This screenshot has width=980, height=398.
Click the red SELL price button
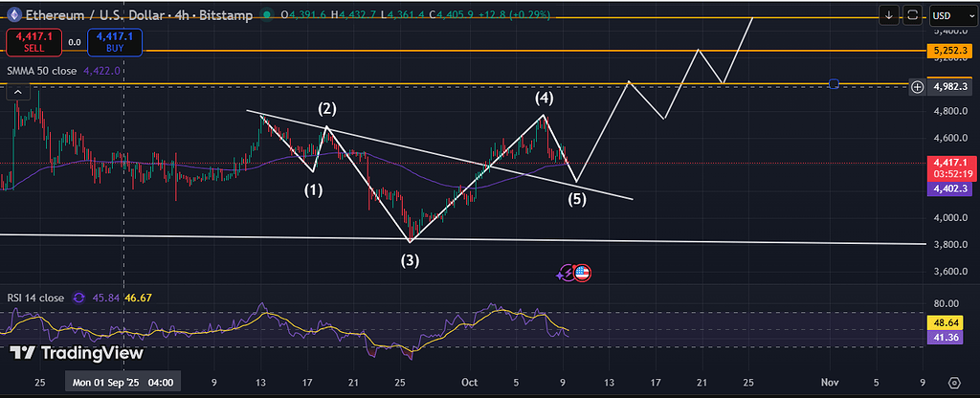[x=33, y=41]
